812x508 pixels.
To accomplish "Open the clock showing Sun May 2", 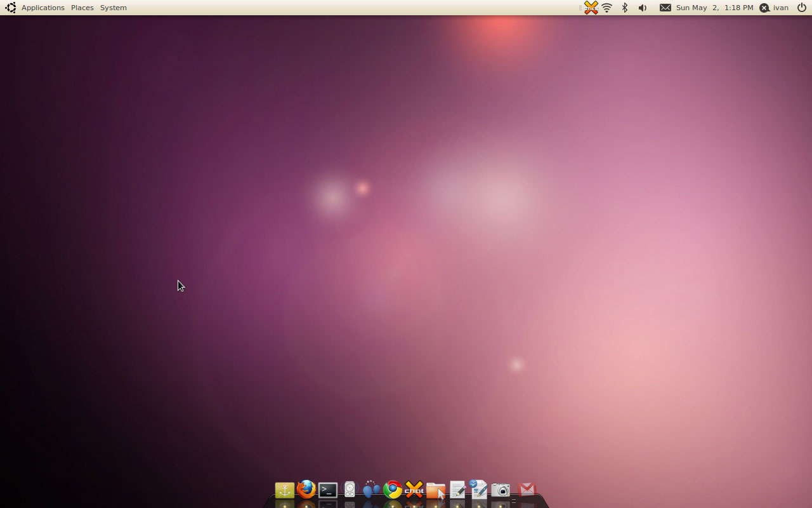I will pos(717,8).
